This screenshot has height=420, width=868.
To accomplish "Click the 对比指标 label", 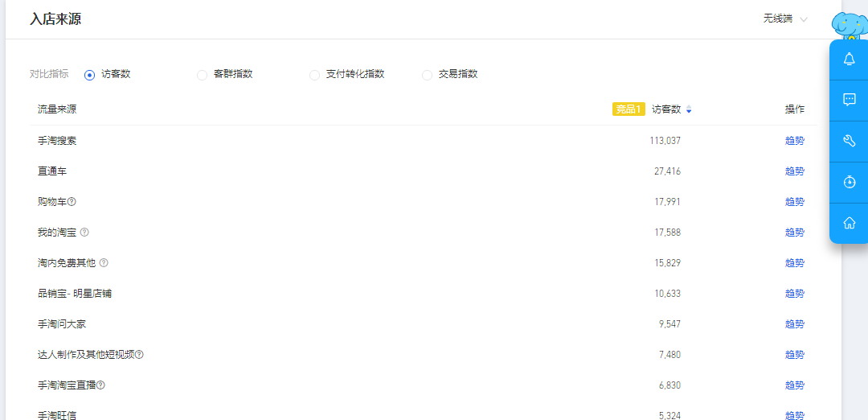I will click(49, 74).
